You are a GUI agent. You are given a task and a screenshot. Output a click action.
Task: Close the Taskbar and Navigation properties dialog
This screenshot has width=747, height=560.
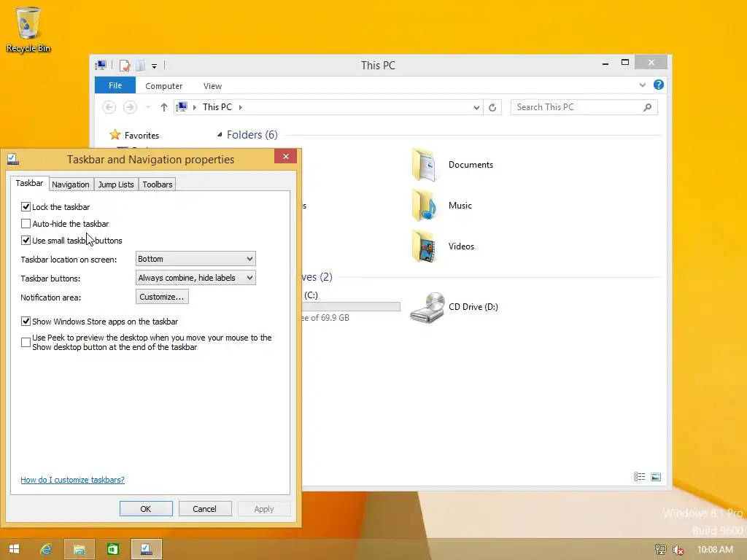285,157
